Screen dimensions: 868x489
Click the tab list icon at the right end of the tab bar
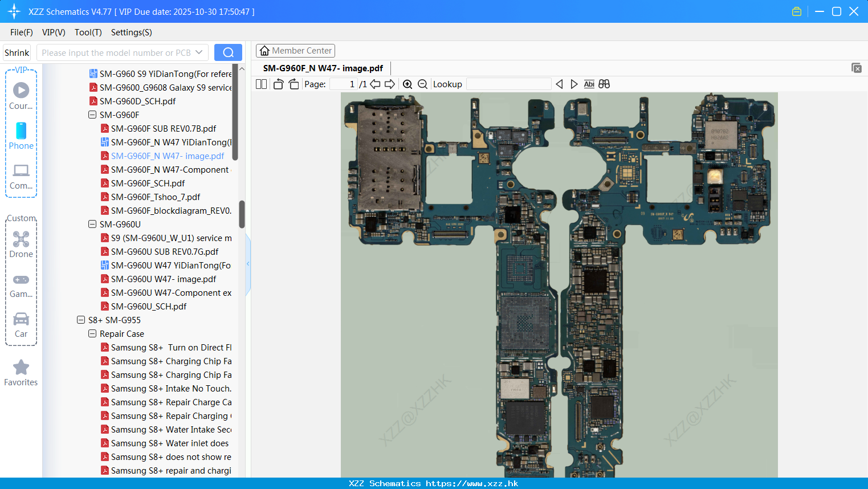point(857,68)
